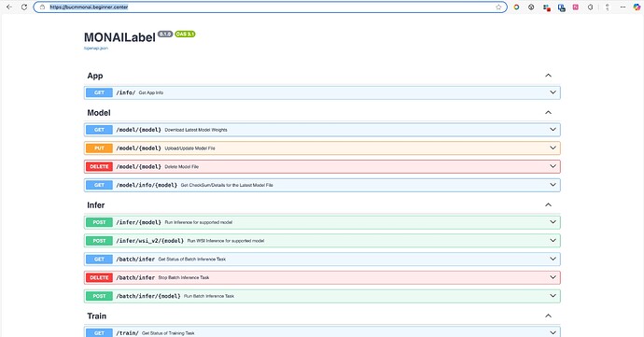Image resolution: width=644 pixels, height=337 pixels.
Task: Open the multicolor ring extension icon
Action: coord(516,7)
